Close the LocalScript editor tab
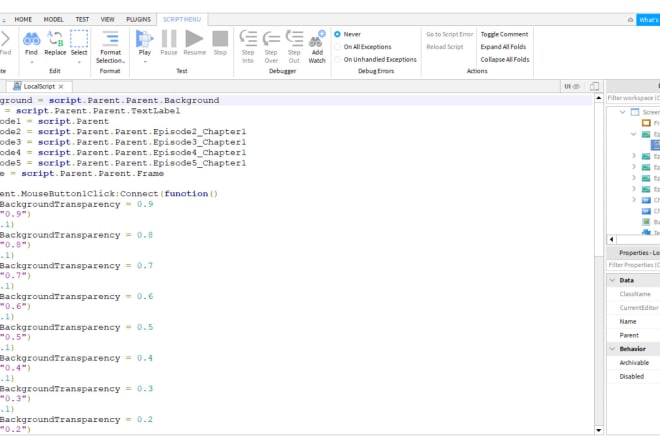 pyautogui.click(x=61, y=87)
